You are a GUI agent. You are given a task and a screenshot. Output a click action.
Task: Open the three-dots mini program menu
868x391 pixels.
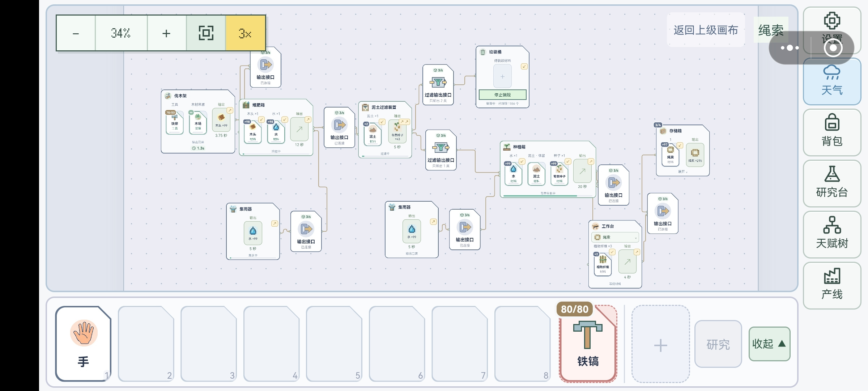click(790, 48)
